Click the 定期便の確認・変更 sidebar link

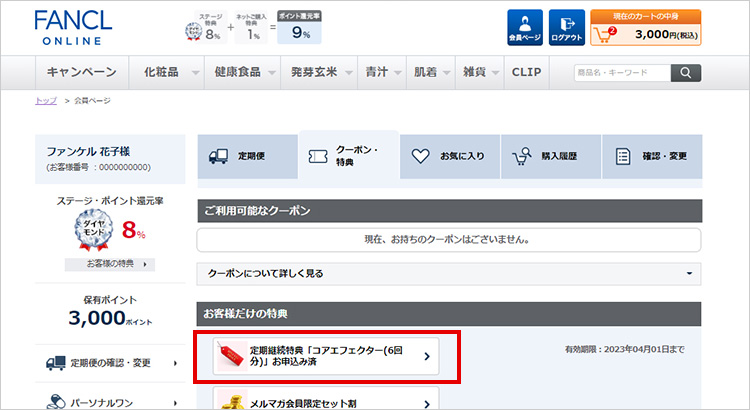pos(110,363)
